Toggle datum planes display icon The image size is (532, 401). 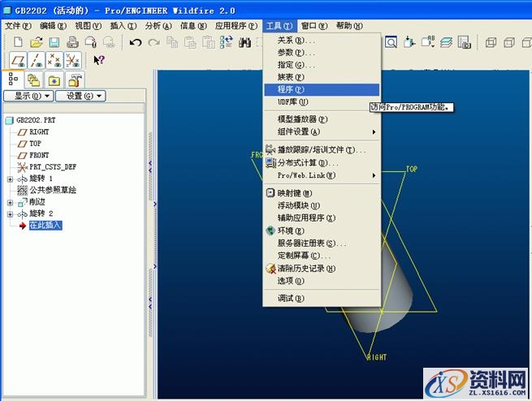18,60
